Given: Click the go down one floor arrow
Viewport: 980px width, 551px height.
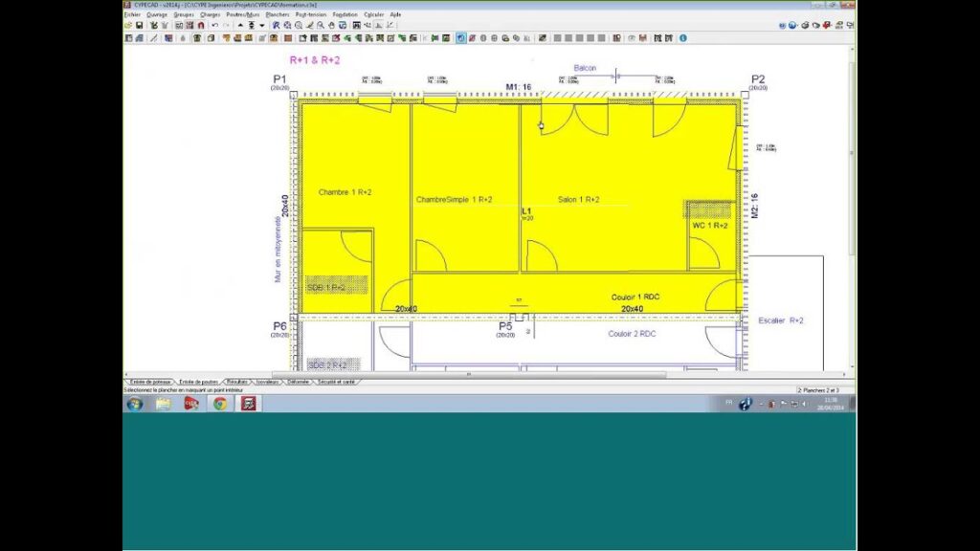Looking at the screenshot, I should pyautogui.click(x=262, y=26).
